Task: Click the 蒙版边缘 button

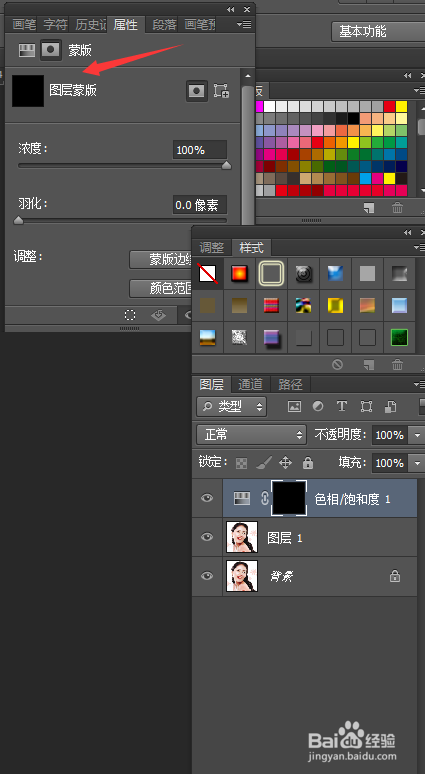Action: pyautogui.click(x=160, y=260)
